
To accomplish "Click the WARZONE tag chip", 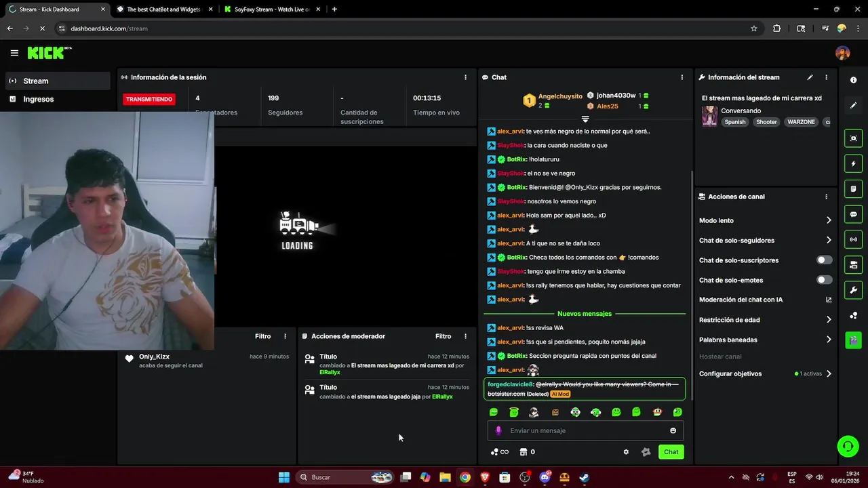I will tap(801, 122).
